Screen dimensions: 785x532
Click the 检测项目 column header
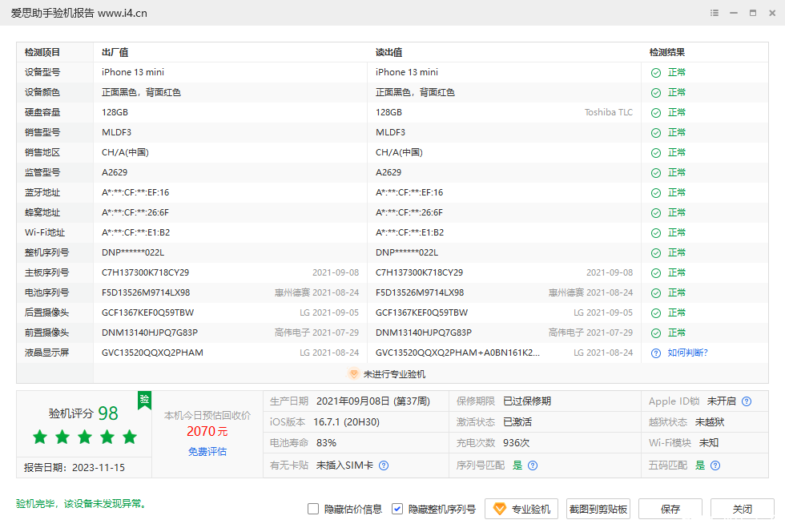coord(42,52)
